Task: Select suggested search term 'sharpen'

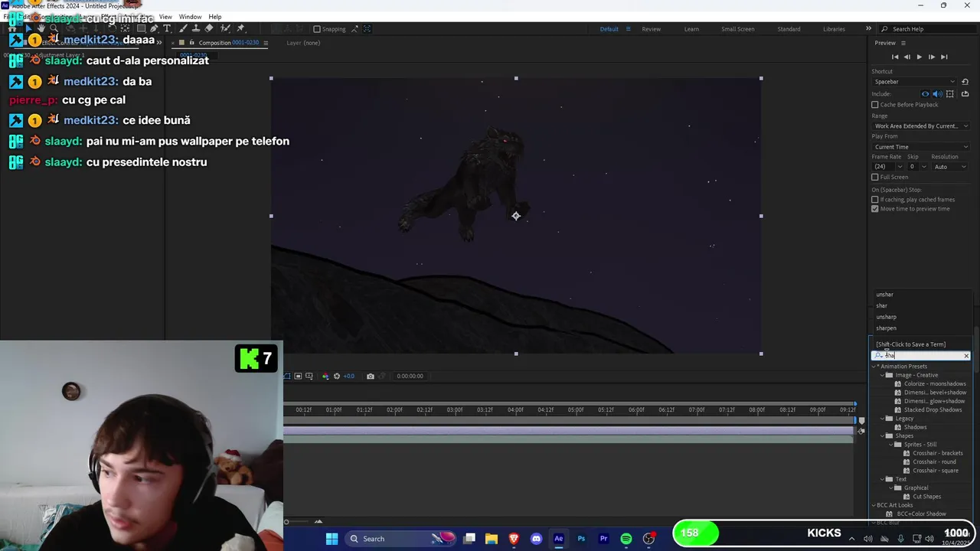Action: pos(886,328)
